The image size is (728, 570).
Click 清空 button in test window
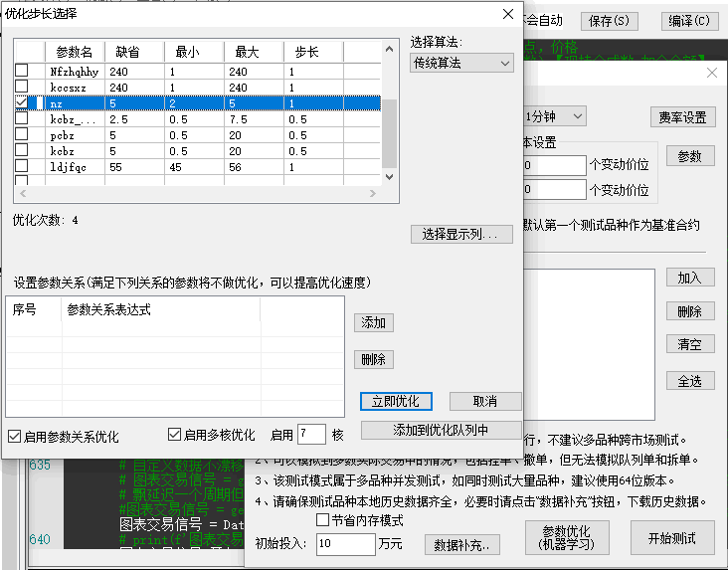(690, 344)
